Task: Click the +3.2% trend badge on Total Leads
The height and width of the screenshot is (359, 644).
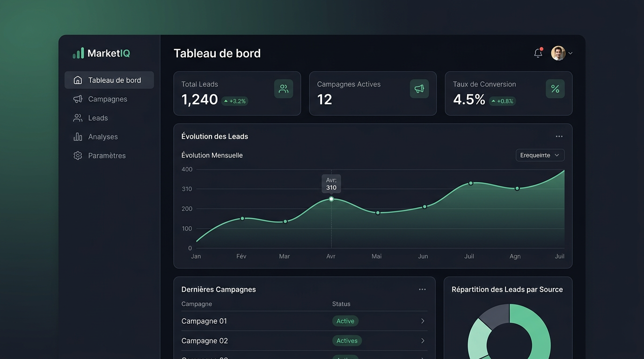Action: tap(234, 101)
